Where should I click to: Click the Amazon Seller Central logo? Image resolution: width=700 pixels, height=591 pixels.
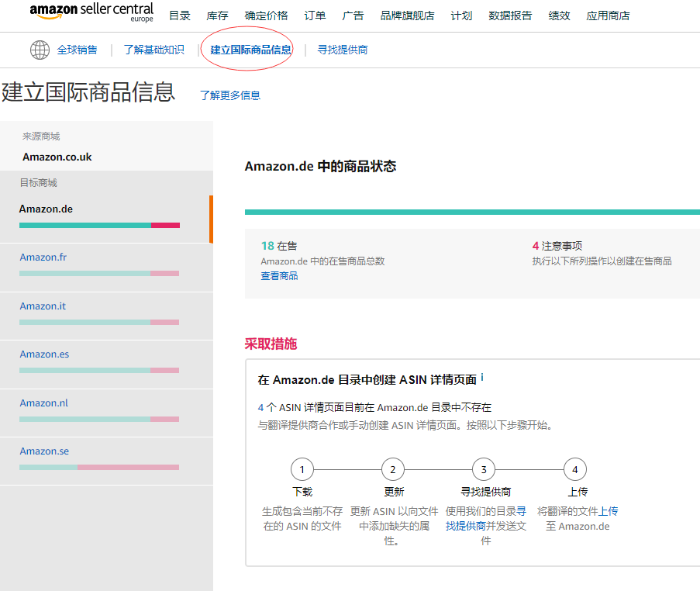coord(91,12)
